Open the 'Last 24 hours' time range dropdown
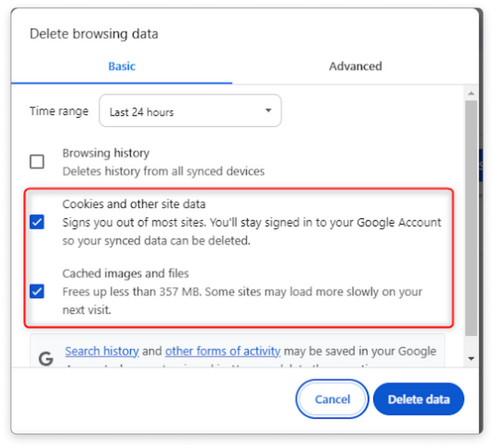Image resolution: width=494 pixels, height=448 pixels. coord(190,111)
